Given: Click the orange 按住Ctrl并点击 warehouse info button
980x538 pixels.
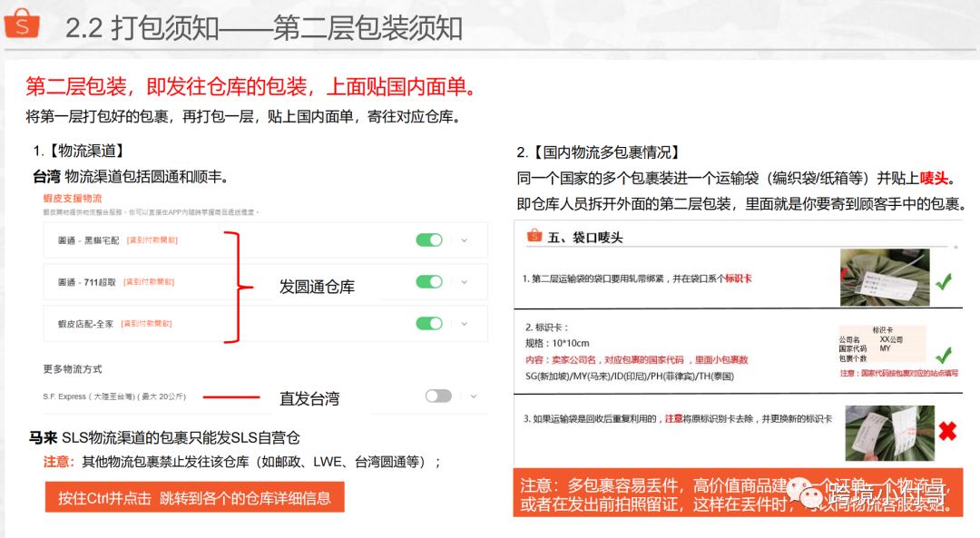Looking at the screenshot, I should [194, 497].
